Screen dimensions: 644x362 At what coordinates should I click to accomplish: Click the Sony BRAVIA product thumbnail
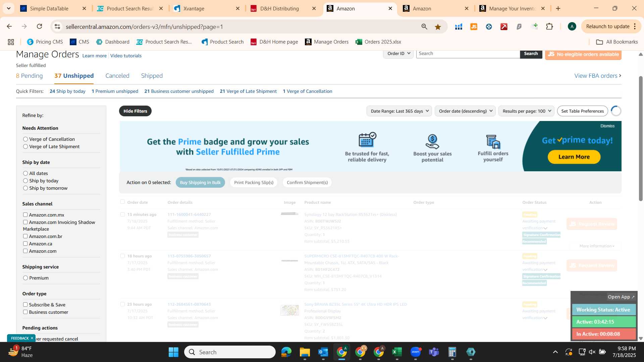pyautogui.click(x=289, y=310)
